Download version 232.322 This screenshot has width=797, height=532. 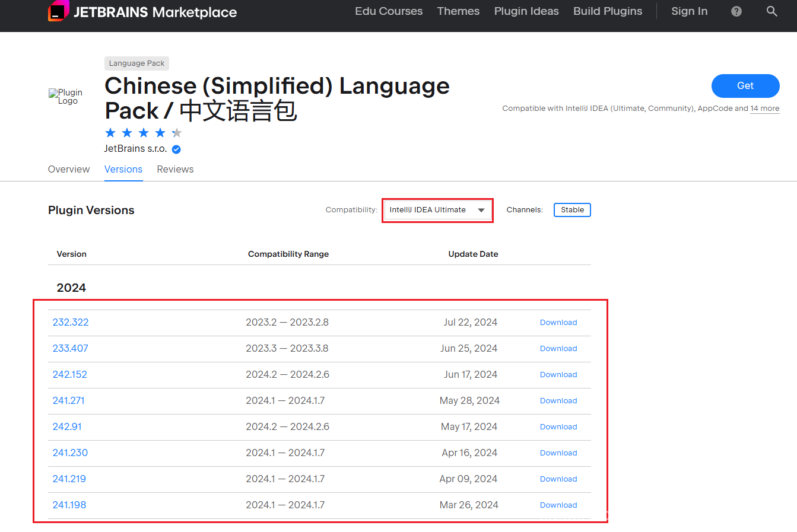click(558, 323)
